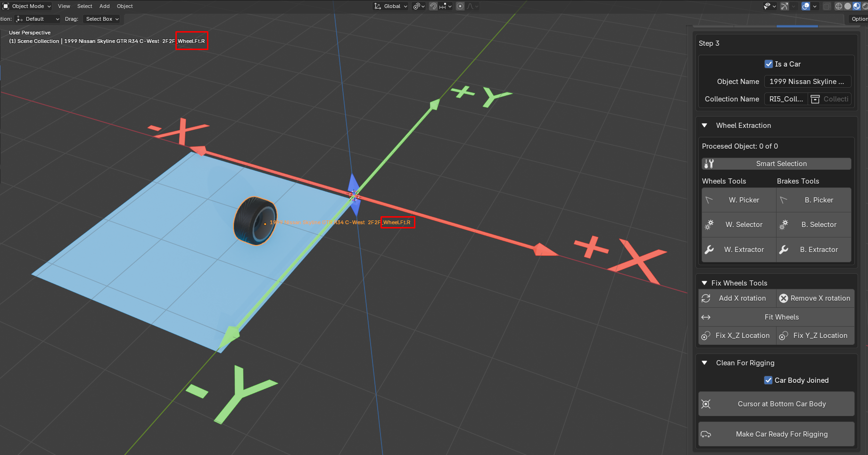Viewport: 868px width, 455px height.
Task: Click the Object Name field
Action: 808,82
